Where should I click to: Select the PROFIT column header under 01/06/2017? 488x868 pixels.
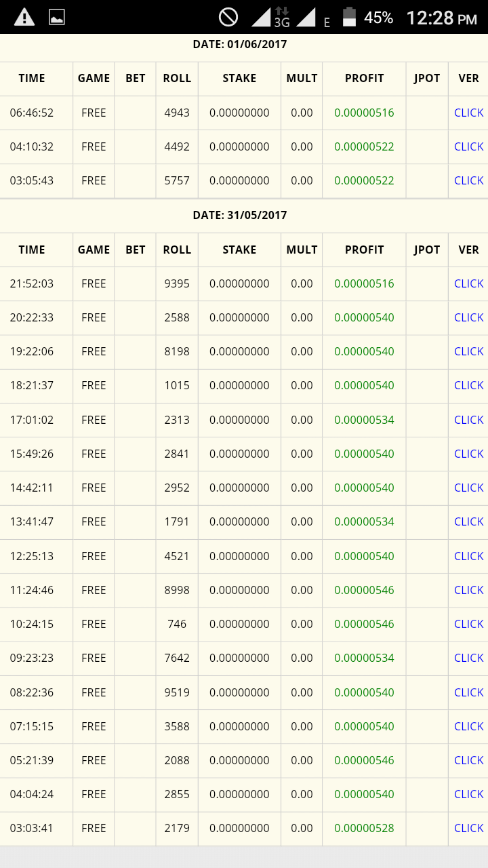[364, 79]
